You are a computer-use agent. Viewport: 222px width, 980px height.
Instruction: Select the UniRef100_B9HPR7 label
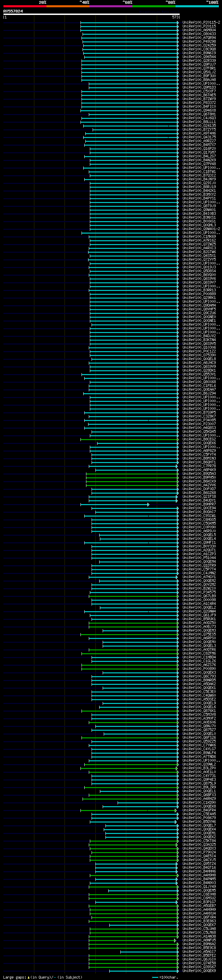tap(199, 504)
